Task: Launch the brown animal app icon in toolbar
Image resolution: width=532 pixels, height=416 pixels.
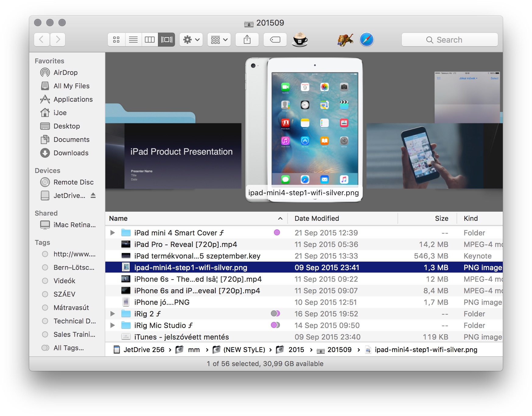Action: pyautogui.click(x=345, y=40)
